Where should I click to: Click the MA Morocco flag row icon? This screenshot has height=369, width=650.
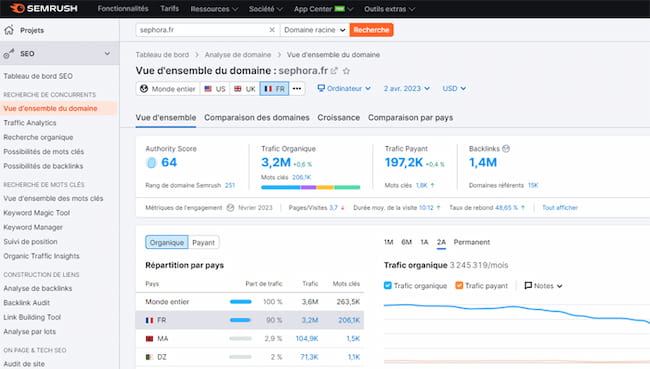(x=150, y=339)
